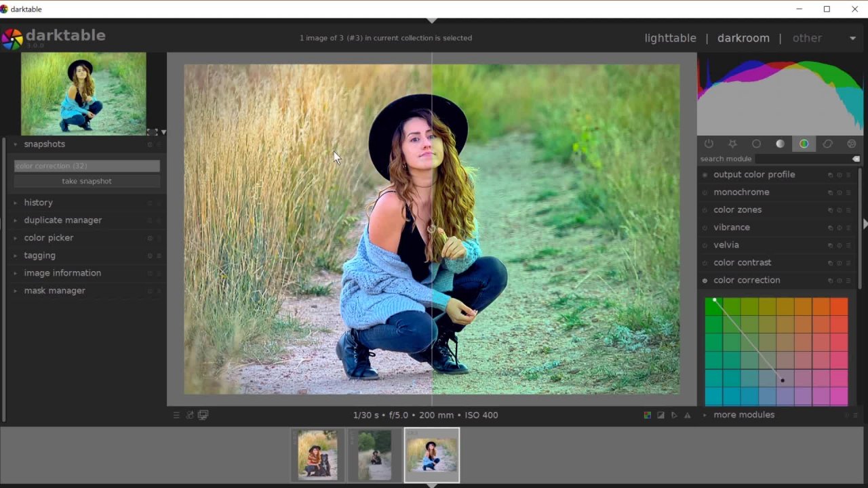Screen dimensions: 868x488
Task: Open the tone module group (half-filled circle)
Action: click(x=780, y=144)
